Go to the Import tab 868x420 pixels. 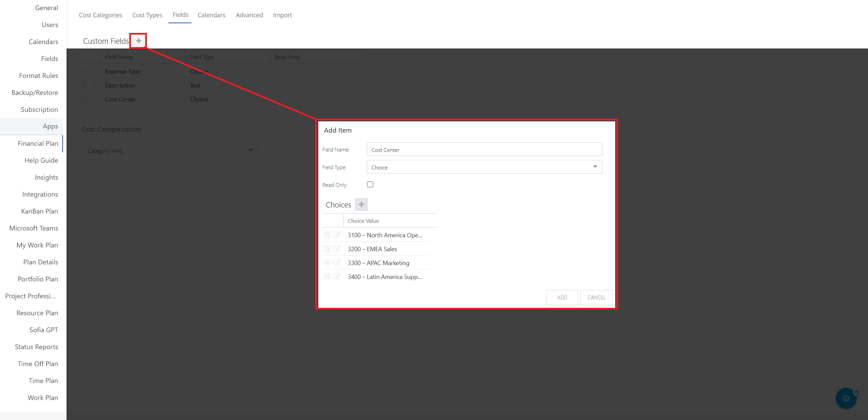click(282, 15)
